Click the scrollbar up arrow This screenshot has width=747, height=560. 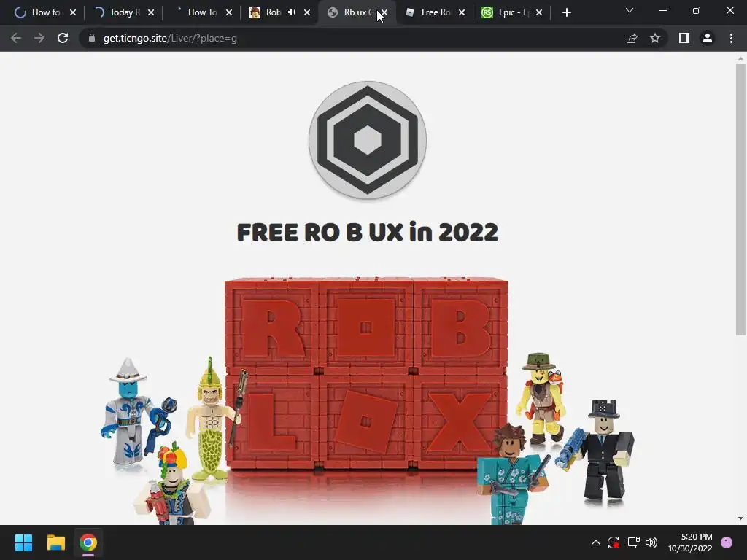[x=740, y=58]
